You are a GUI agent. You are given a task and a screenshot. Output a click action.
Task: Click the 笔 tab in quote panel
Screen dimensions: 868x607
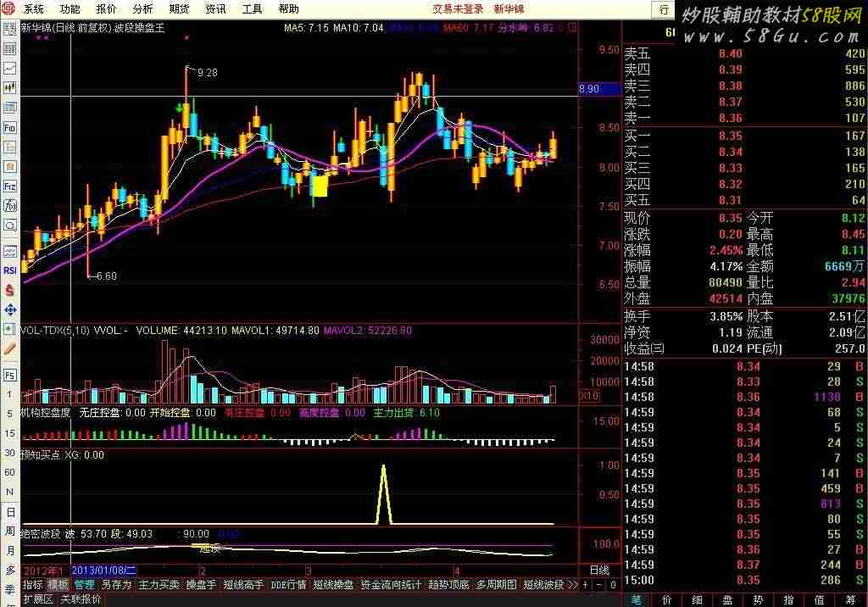tap(637, 600)
